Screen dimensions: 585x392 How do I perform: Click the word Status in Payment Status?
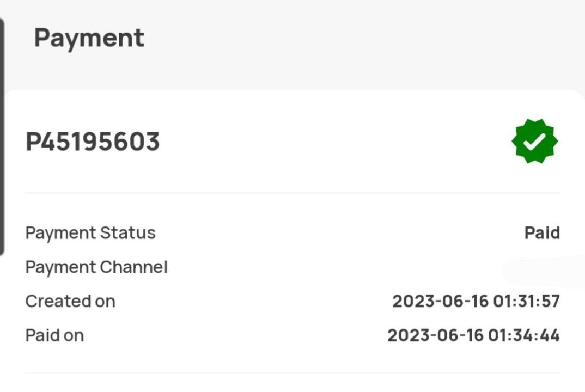[x=128, y=233]
